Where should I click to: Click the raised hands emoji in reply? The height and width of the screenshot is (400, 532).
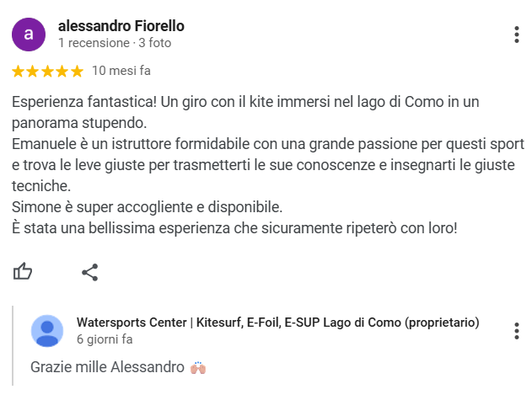coord(198,367)
